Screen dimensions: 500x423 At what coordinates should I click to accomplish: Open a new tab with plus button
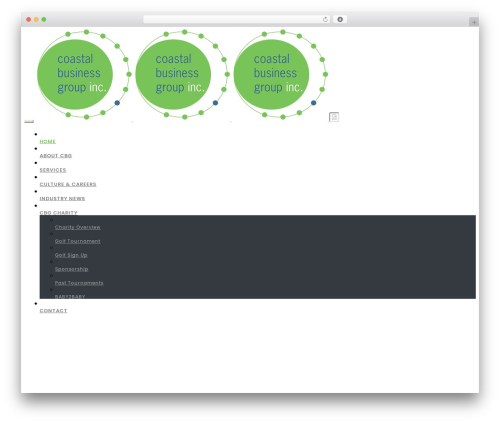click(x=474, y=22)
